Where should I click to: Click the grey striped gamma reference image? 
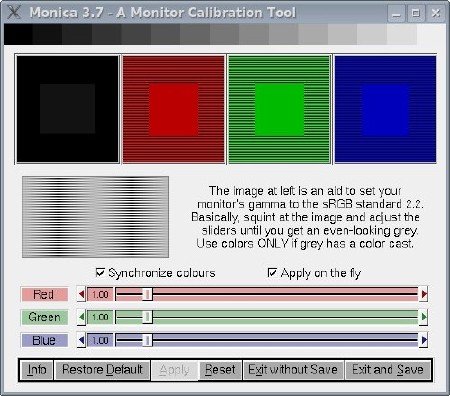click(95, 217)
